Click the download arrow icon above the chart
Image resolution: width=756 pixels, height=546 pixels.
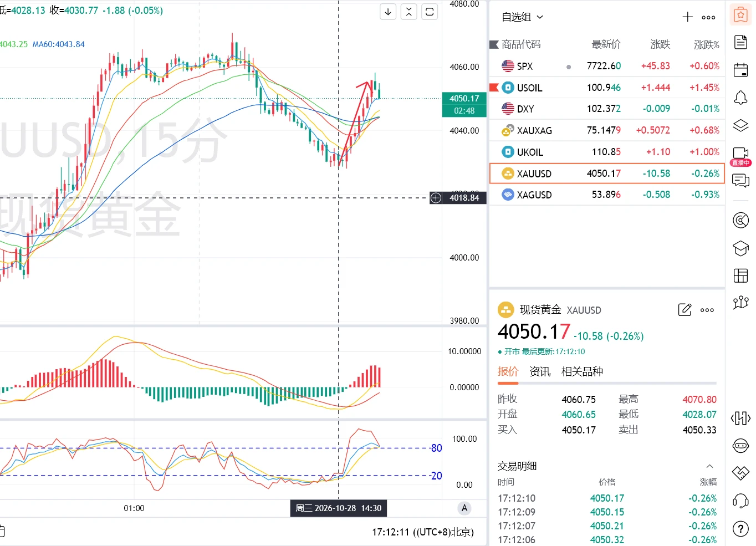pyautogui.click(x=388, y=12)
